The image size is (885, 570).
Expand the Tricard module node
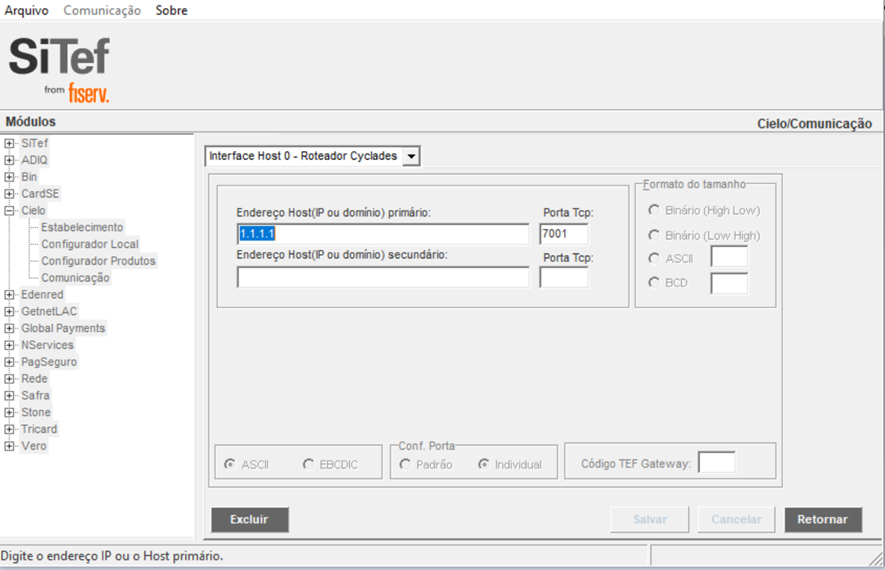coord(9,429)
